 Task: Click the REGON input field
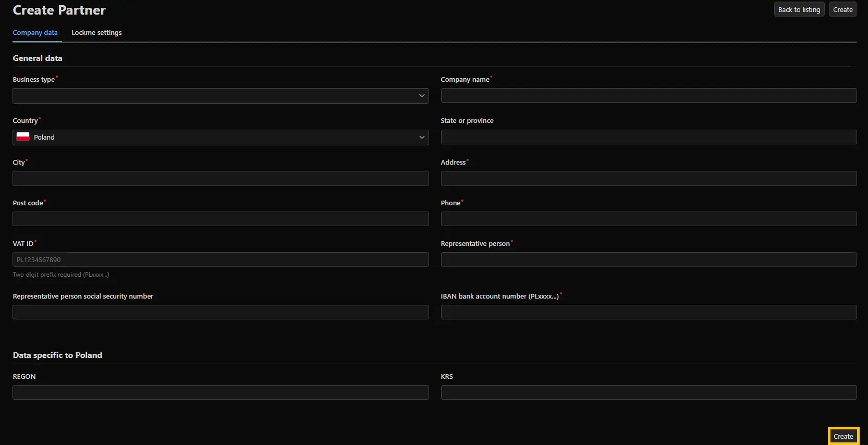point(221,392)
